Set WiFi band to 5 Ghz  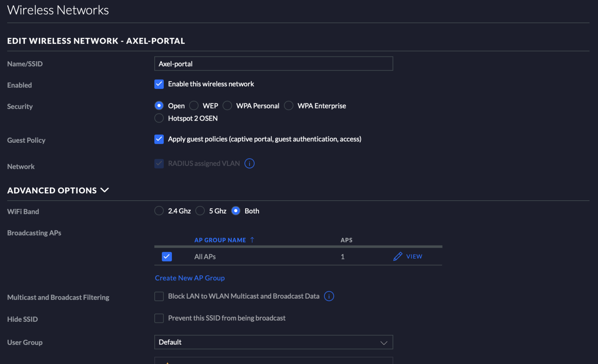coord(200,211)
